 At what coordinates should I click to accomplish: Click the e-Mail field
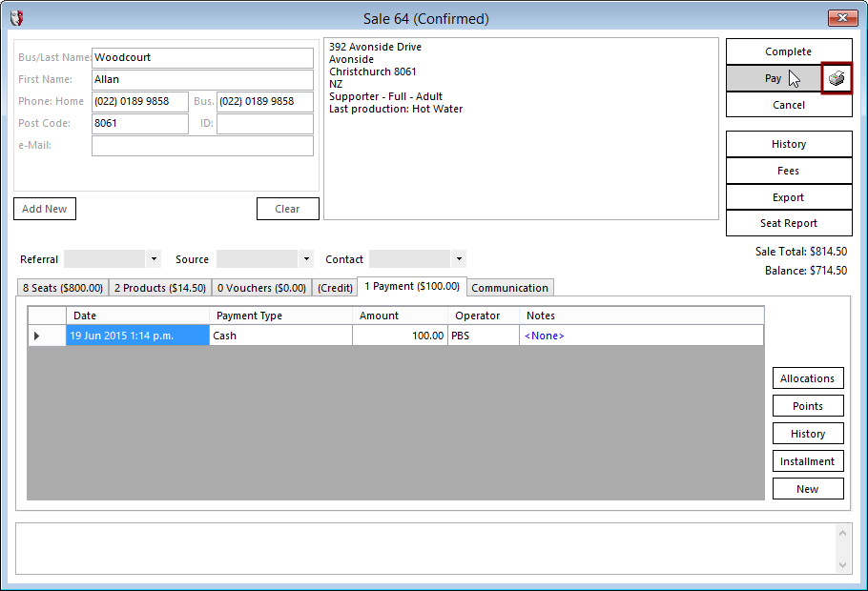pyautogui.click(x=202, y=146)
